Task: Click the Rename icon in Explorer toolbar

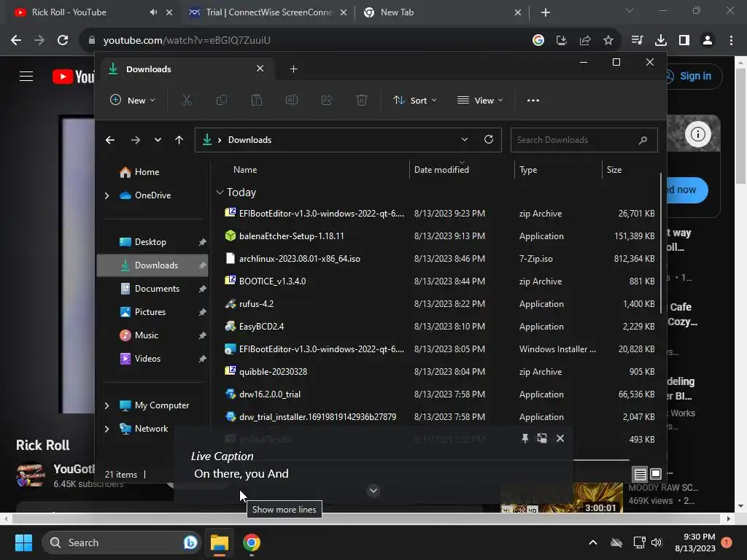Action: 292,100
